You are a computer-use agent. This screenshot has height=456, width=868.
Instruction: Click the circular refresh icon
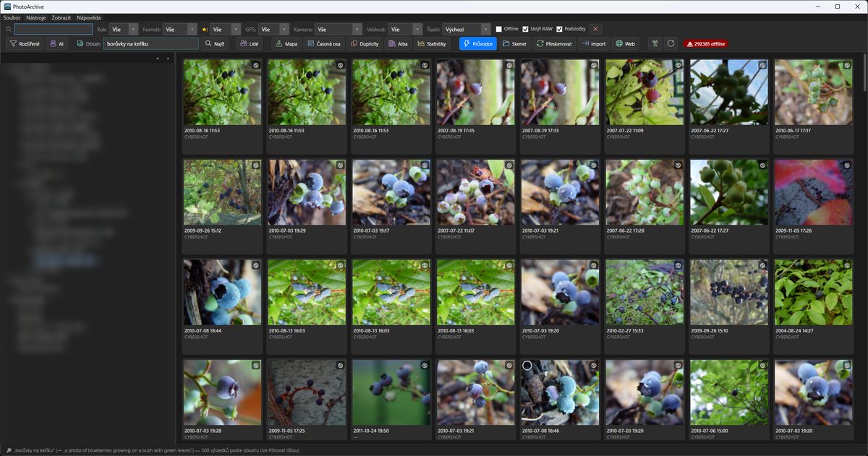click(671, 43)
